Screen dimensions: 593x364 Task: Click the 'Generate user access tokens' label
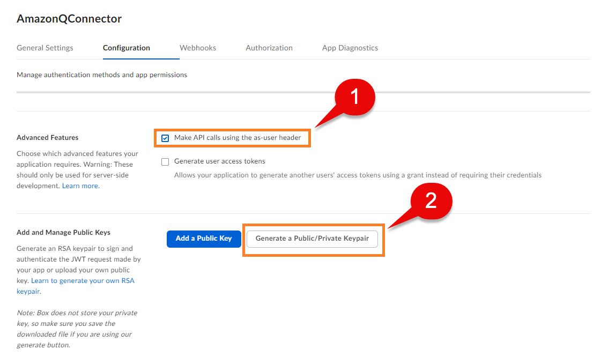[220, 161]
